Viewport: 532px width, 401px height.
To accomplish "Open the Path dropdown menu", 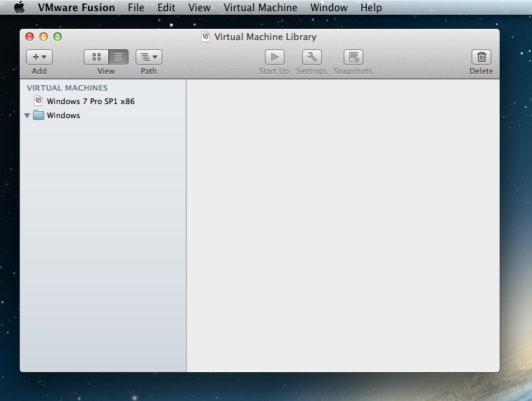I will [x=148, y=57].
